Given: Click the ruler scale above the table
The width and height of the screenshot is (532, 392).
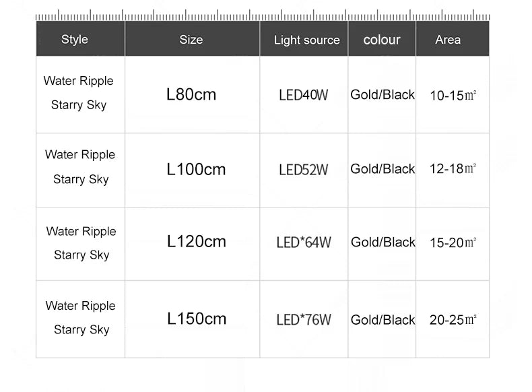Looking at the screenshot, I should point(263,15).
